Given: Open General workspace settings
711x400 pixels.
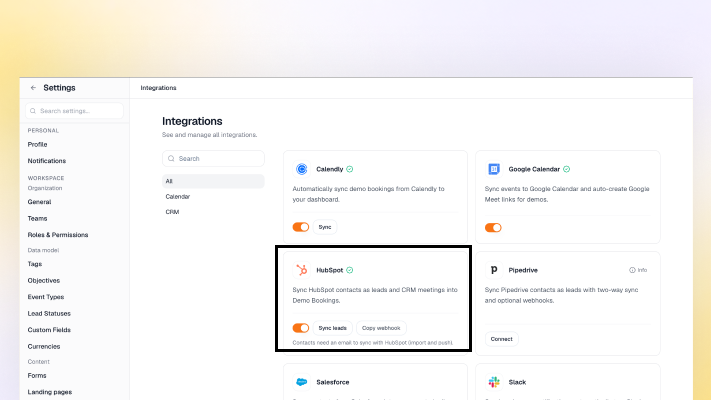Looking at the screenshot, I should click(x=39, y=202).
